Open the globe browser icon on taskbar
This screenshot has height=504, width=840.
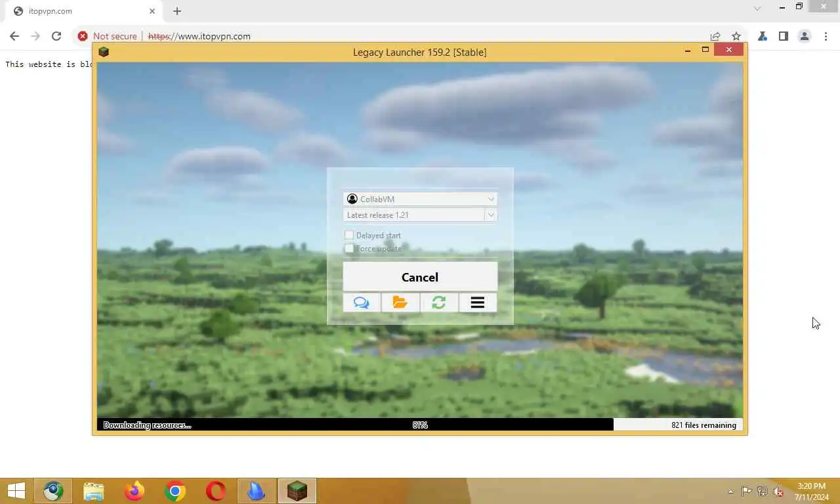coord(53,491)
